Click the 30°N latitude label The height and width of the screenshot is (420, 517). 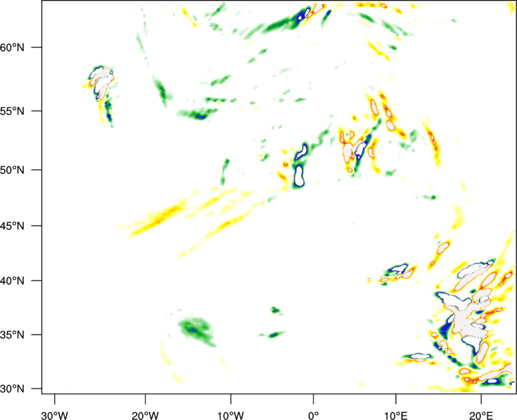[x=12, y=389]
